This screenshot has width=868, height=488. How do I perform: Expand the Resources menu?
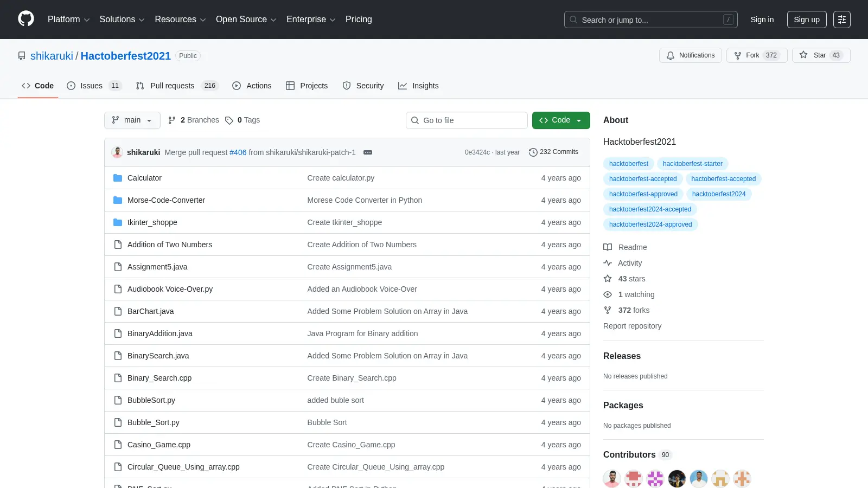180,20
